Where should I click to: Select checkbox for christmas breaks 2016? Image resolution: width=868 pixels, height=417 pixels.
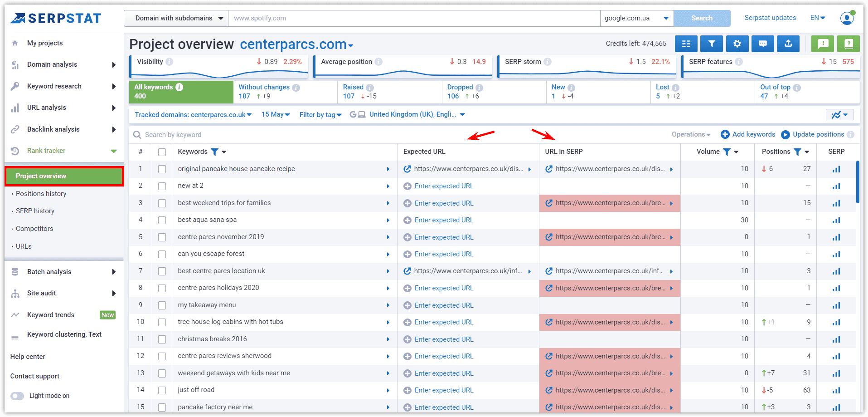tap(162, 339)
